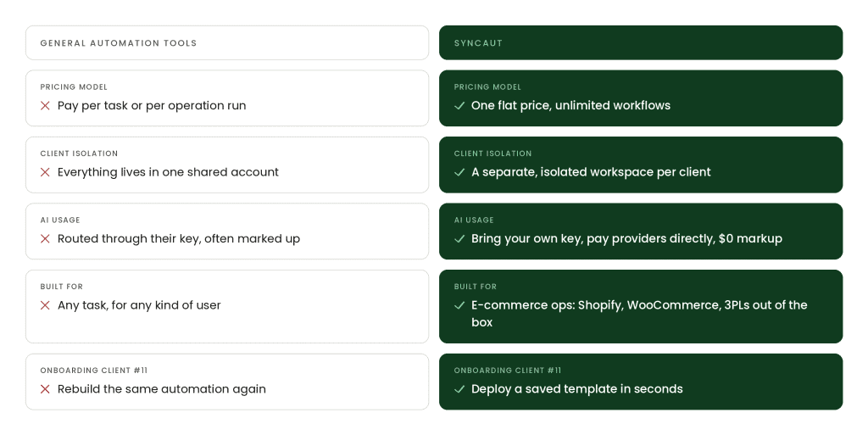
Task: Click the text 'Everything lives in one shared account'
Action: click(169, 172)
